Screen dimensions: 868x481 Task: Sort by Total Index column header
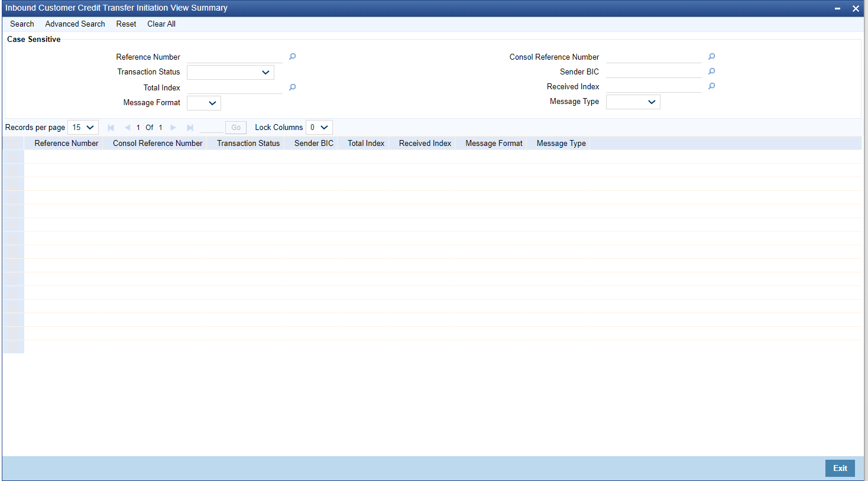(x=366, y=144)
